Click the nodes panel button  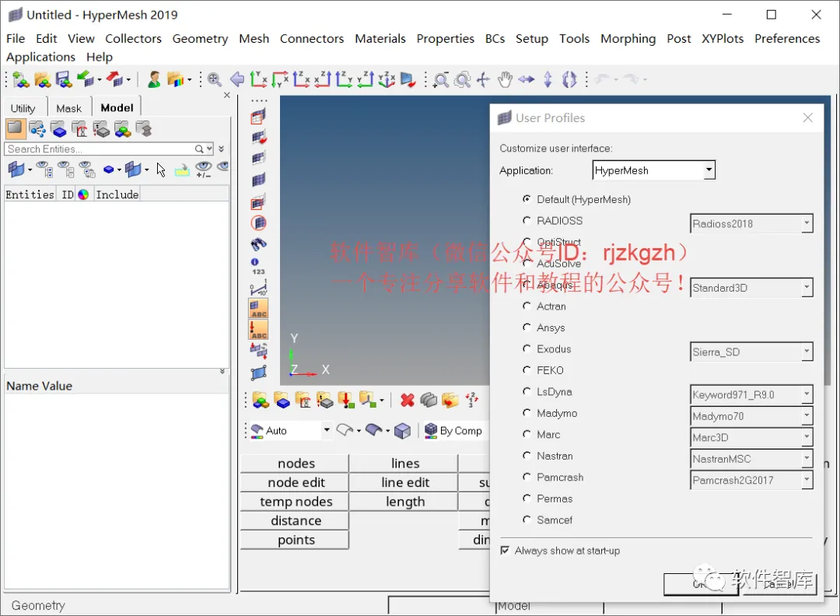pyautogui.click(x=296, y=464)
